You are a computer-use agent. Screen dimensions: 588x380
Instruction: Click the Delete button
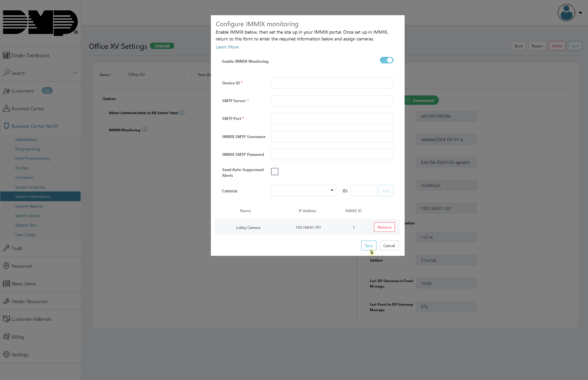(557, 46)
